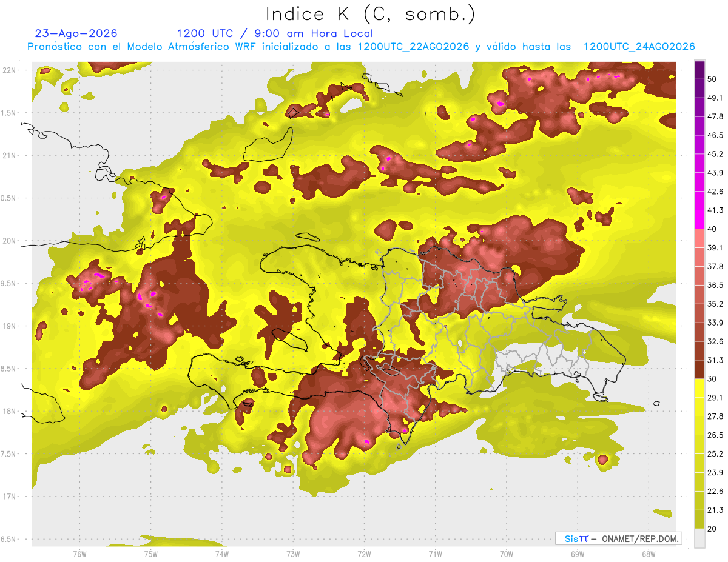Viewport: 728px width, 562px height.
Task: Click the "1200 UTC / 9:00 am Hora Local" time text
Action: pyautogui.click(x=275, y=33)
